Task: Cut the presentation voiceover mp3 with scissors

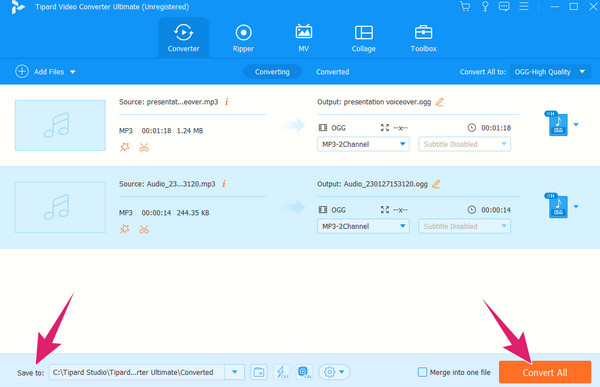Action: 144,147
